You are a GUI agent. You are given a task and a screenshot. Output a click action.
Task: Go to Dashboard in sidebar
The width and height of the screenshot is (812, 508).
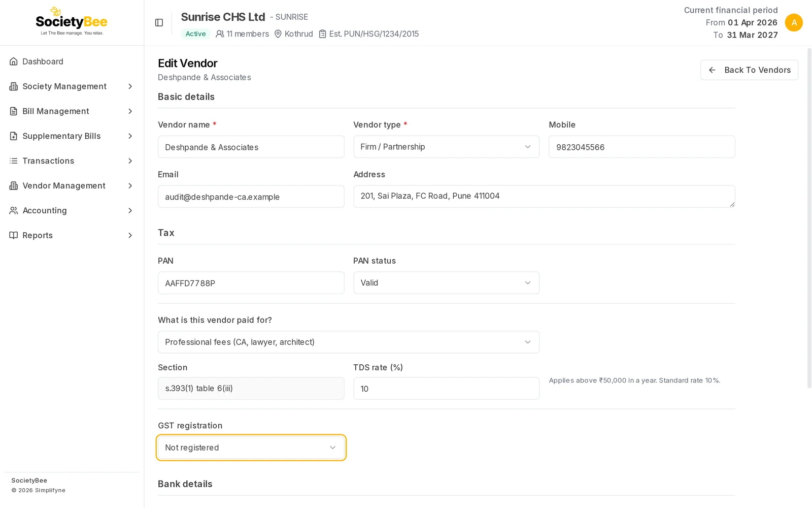point(72,61)
